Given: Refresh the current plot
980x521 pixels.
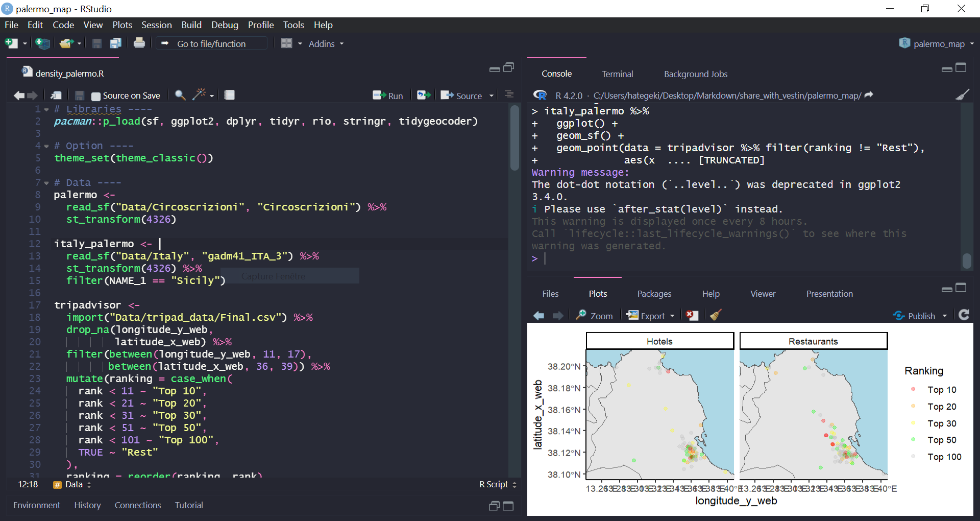Looking at the screenshot, I should (964, 315).
